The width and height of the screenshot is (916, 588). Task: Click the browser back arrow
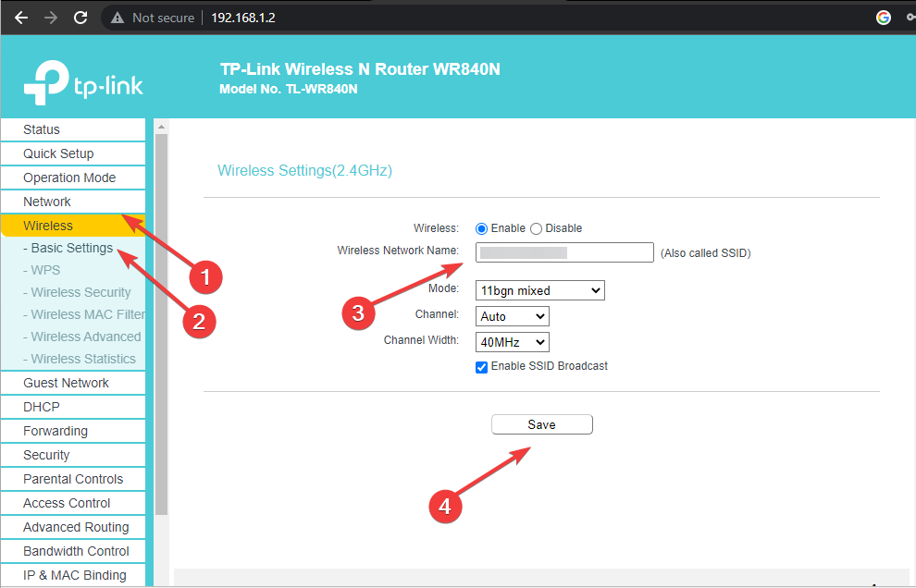pyautogui.click(x=21, y=18)
